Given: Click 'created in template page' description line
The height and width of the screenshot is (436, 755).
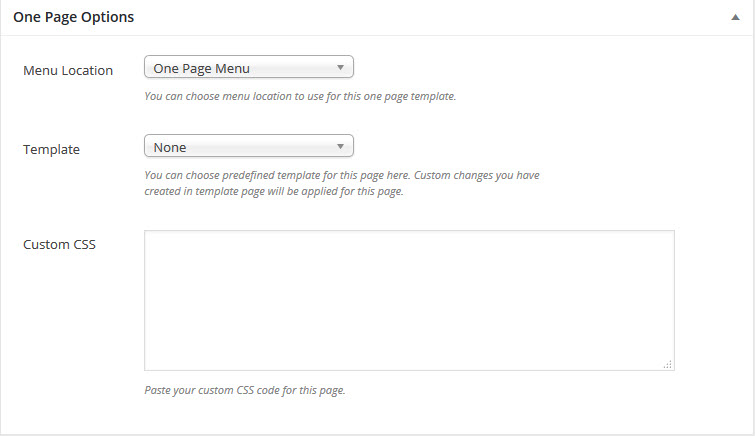Looking at the screenshot, I should (273, 191).
